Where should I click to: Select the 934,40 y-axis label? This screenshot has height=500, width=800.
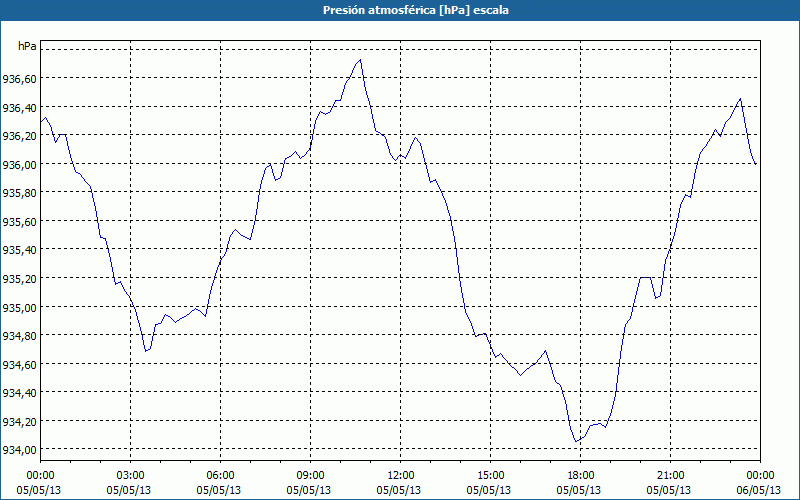[19, 393]
